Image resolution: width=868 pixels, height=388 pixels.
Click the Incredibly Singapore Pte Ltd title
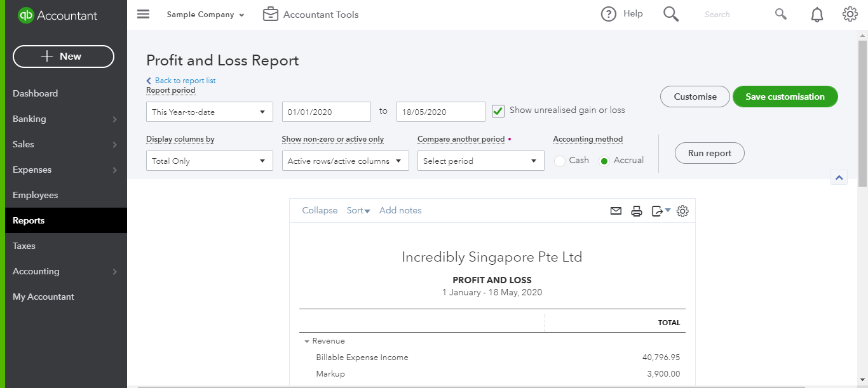pyautogui.click(x=492, y=257)
